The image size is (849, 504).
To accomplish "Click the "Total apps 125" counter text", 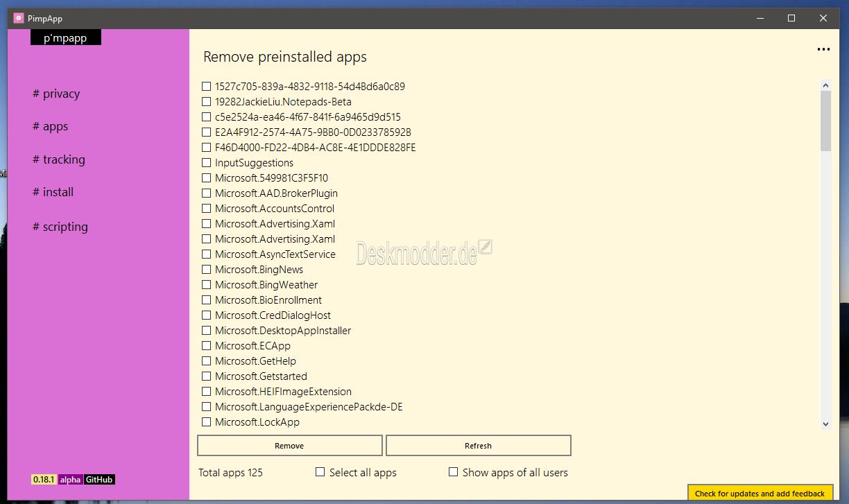I will tap(231, 473).
